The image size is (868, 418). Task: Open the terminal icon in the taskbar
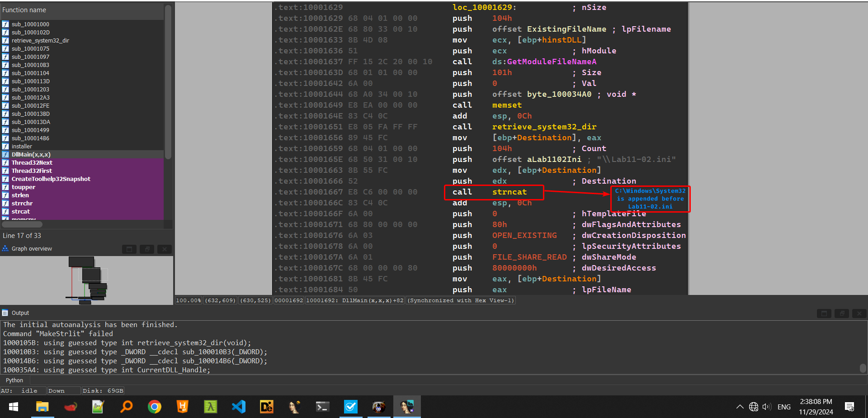pos(322,407)
